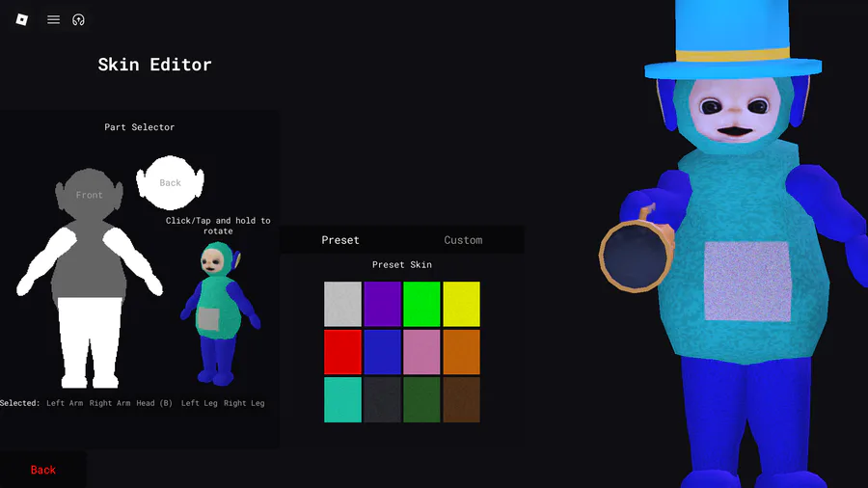Click the headset voice icon
The image size is (868, 488).
tap(79, 20)
